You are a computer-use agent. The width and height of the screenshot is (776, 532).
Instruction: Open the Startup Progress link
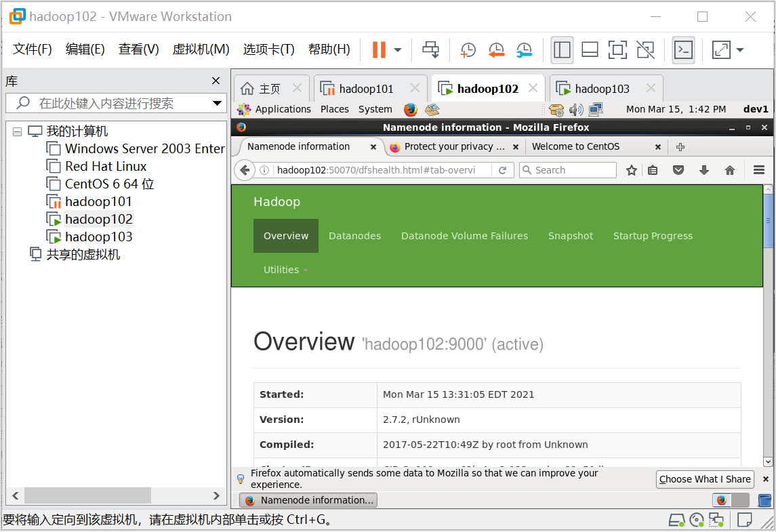653,236
